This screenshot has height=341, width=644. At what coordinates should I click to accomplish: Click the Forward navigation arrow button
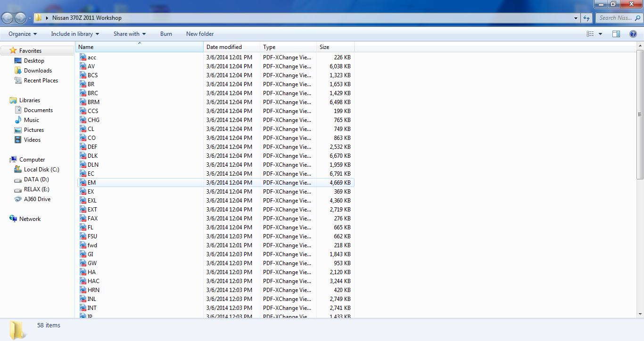[x=21, y=18]
